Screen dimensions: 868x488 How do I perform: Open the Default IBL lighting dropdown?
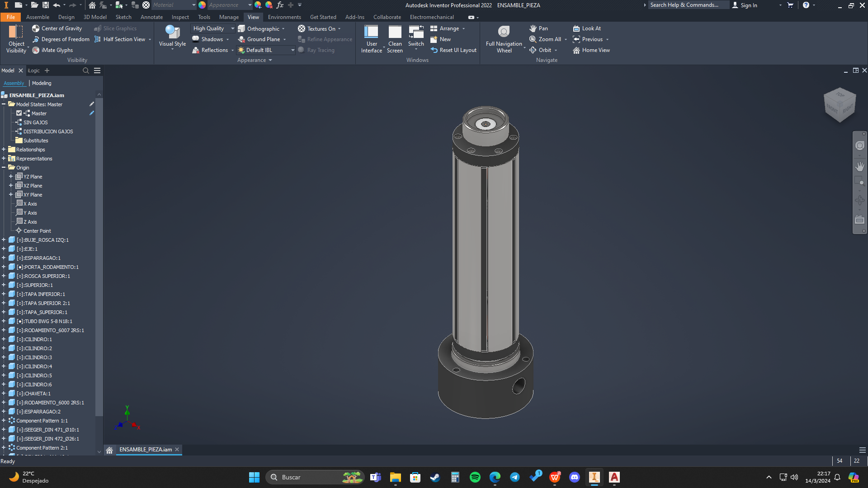(x=292, y=50)
